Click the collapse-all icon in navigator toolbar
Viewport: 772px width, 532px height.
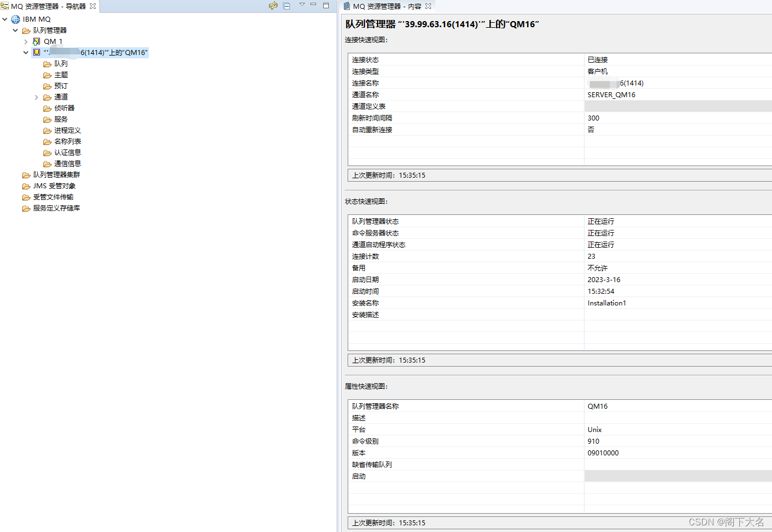pyautogui.click(x=287, y=6)
